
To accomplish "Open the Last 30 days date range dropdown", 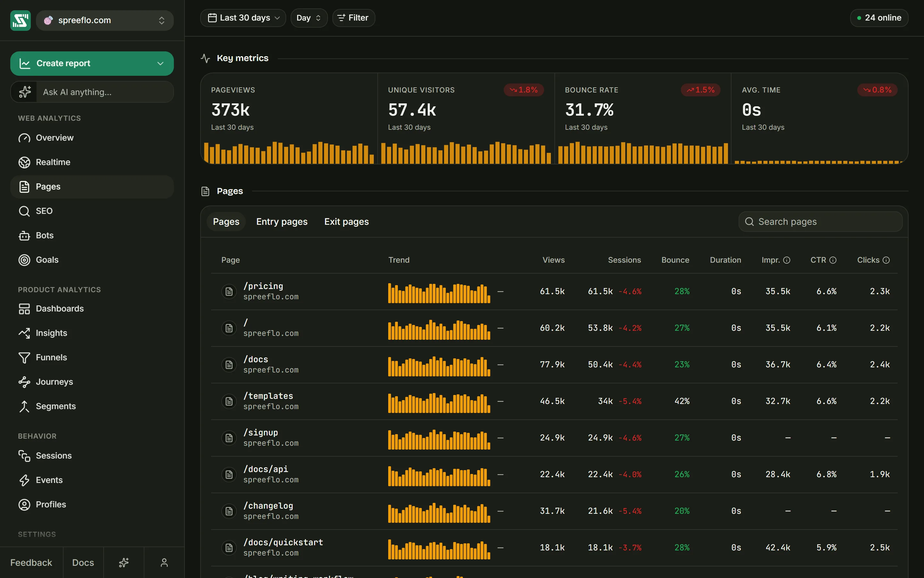I will coord(243,18).
